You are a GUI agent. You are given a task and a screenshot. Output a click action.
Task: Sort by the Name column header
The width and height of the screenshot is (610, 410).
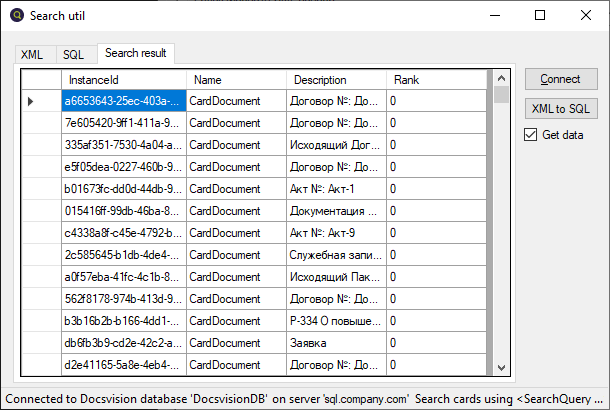point(236,80)
